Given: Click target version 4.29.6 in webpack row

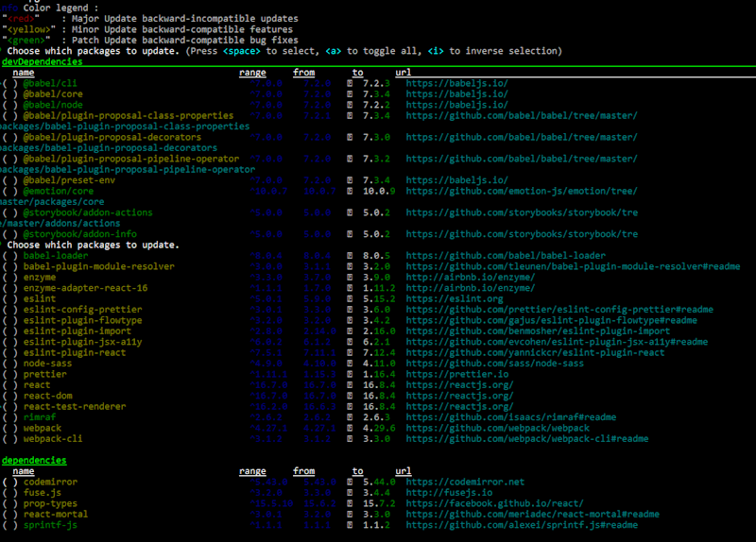Looking at the screenshot, I should click(379, 429).
